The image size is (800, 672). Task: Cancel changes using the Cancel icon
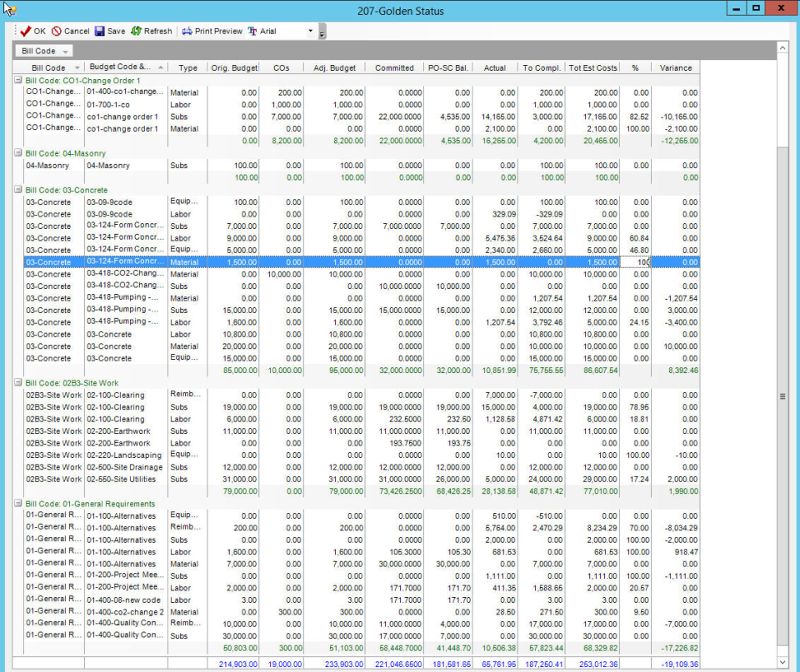(70, 31)
